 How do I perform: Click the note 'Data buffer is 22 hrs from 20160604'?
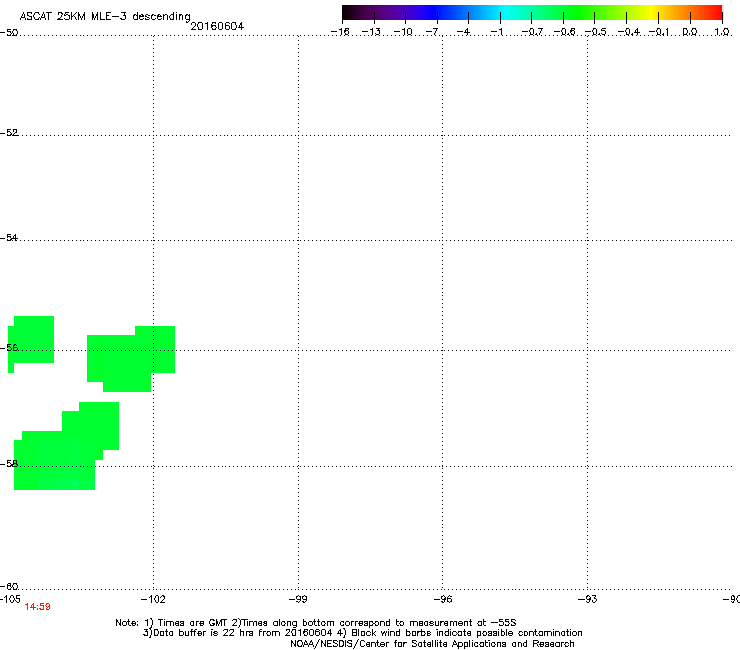pyautogui.click(x=243, y=633)
